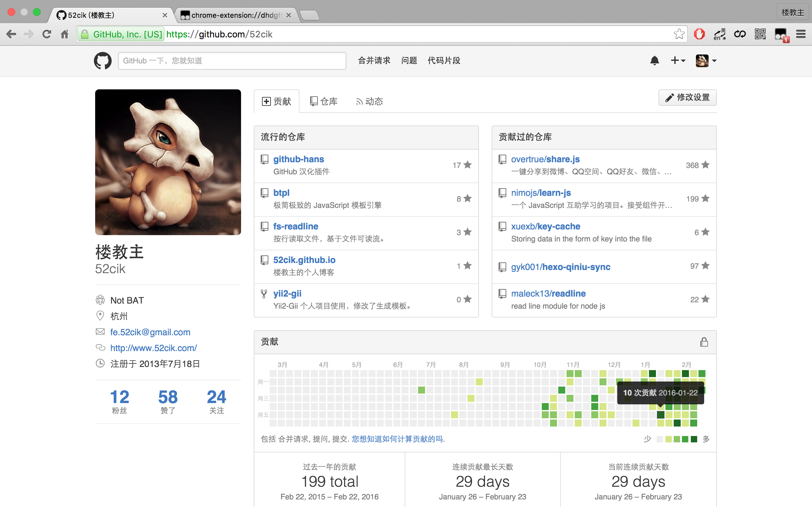Click the red AdBlock extension icon
Screen dimensions: 812x507
tap(699, 34)
